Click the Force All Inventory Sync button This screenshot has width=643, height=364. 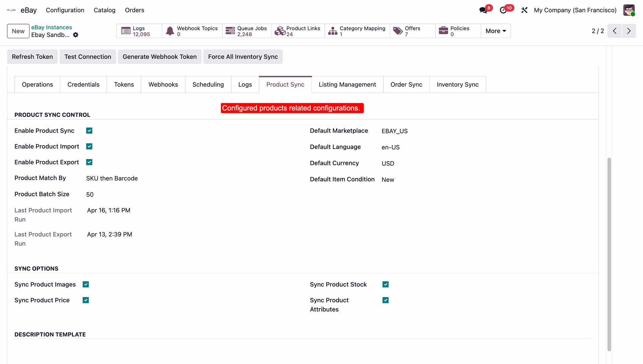[243, 57]
